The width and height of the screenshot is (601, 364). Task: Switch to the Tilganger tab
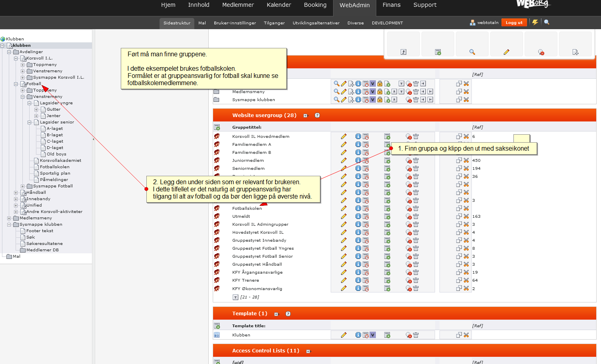274,23
